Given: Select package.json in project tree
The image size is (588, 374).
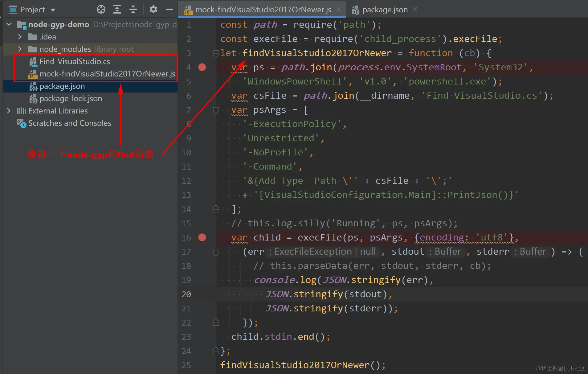Looking at the screenshot, I should (x=62, y=86).
